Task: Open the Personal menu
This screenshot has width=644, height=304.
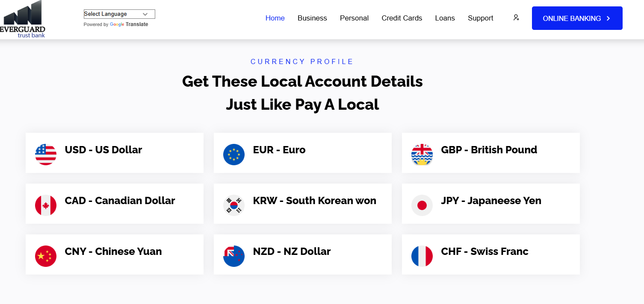Action: point(354,18)
